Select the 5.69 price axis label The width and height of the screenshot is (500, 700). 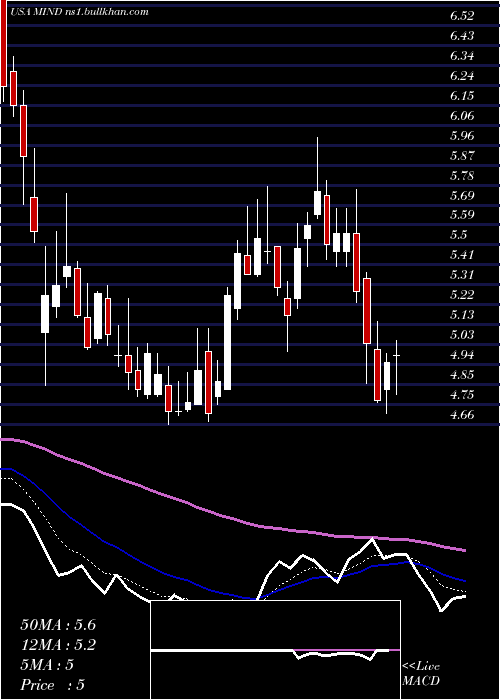coord(462,196)
